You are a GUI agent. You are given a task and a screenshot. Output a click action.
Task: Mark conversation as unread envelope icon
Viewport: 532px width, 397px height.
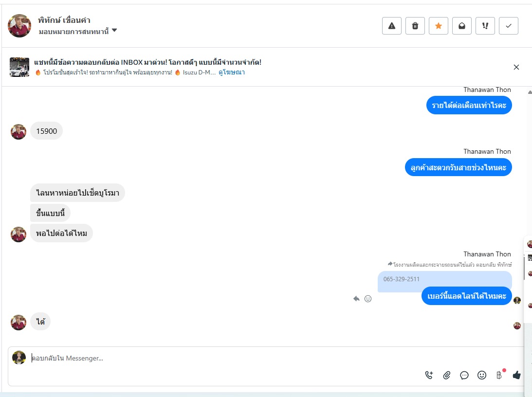click(462, 26)
